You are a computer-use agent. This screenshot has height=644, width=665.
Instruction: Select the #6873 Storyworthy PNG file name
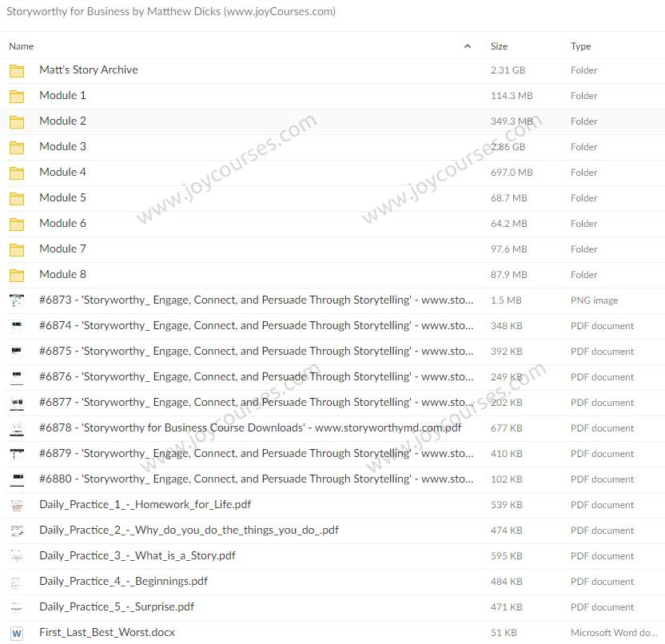[x=256, y=300]
